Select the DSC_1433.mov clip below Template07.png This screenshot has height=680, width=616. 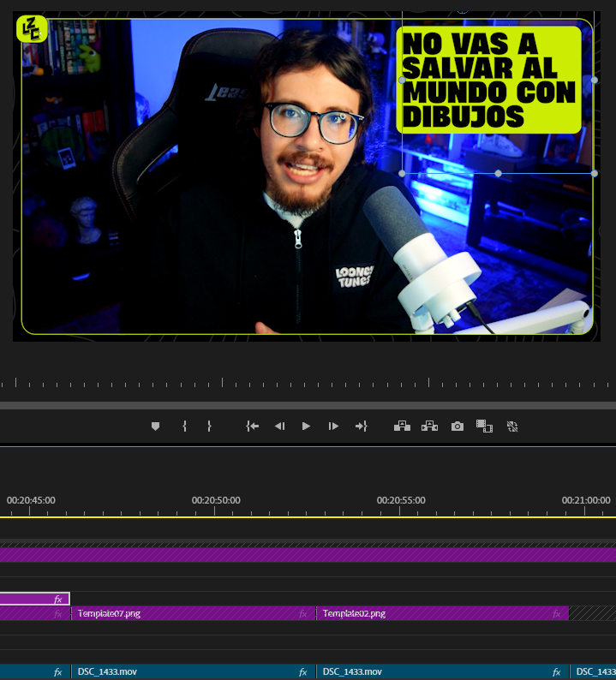coord(194,671)
